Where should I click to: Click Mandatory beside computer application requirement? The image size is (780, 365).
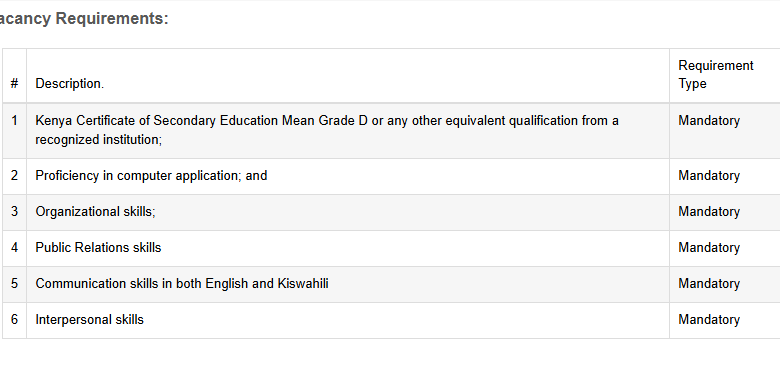709,176
